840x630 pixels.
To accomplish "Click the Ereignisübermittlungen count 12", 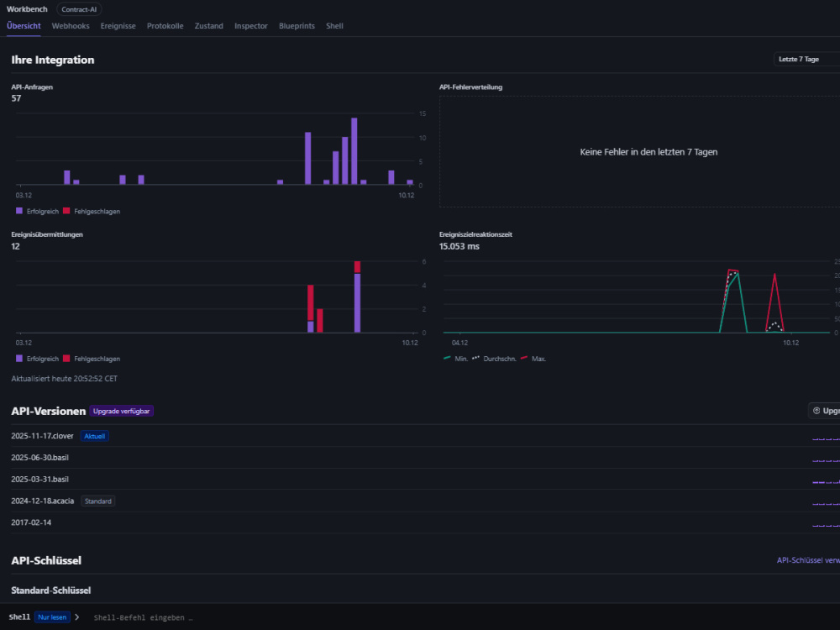I will tap(15, 246).
